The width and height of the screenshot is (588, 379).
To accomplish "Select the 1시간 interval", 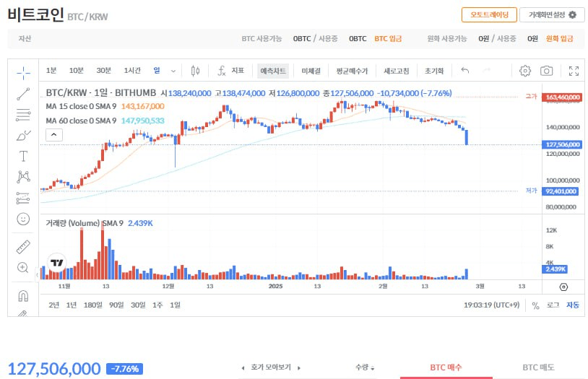I will click(x=132, y=71).
